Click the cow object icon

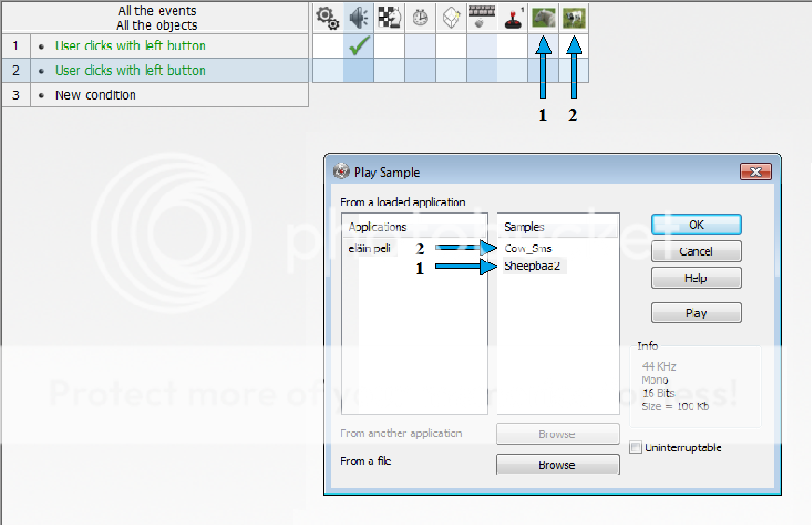(573, 17)
